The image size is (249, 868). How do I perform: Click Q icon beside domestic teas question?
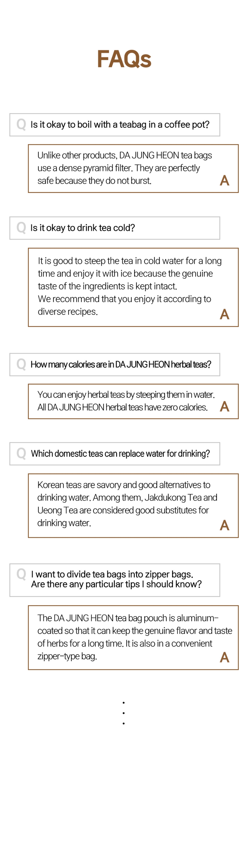point(21,453)
